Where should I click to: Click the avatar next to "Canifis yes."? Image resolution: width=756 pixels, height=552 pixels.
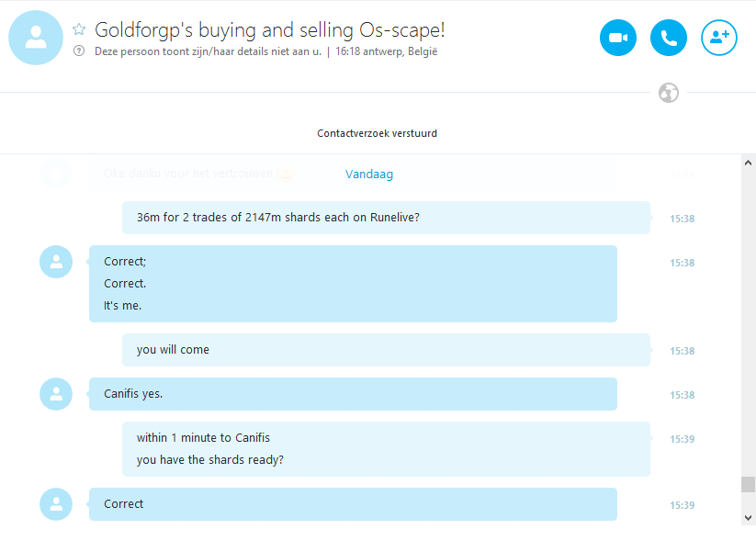(x=56, y=394)
